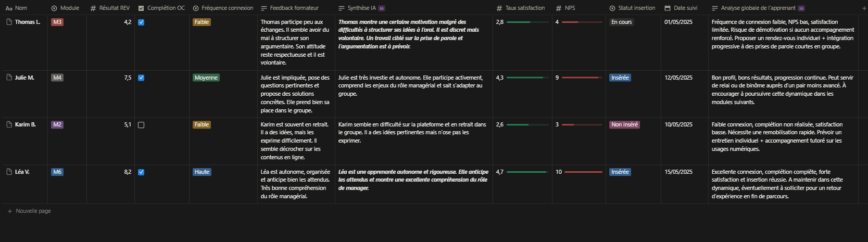Open Insérée status in Léa row

click(x=620, y=172)
